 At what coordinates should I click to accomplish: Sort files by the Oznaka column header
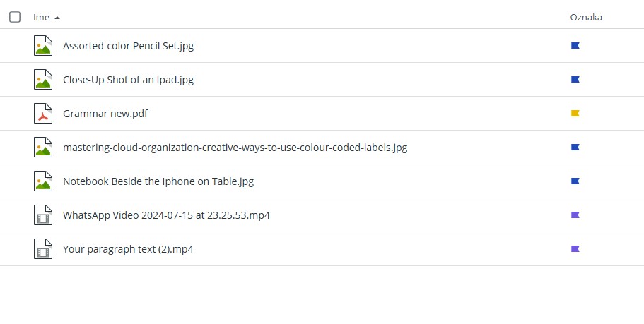585,17
